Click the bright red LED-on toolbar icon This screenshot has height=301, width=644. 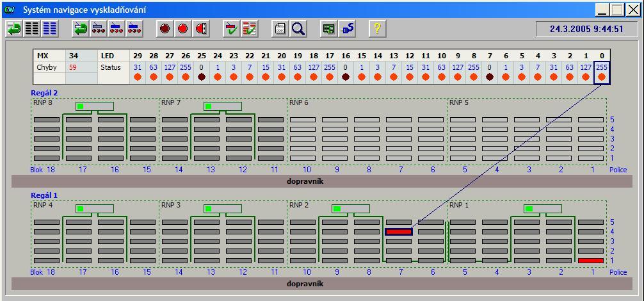coord(182,29)
